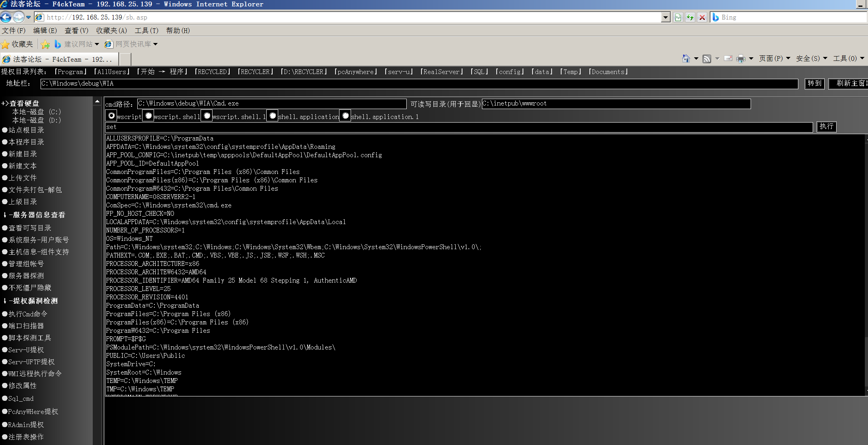
Task: Open the Favorites (收藏夹) star button
Action: [x=17, y=44]
